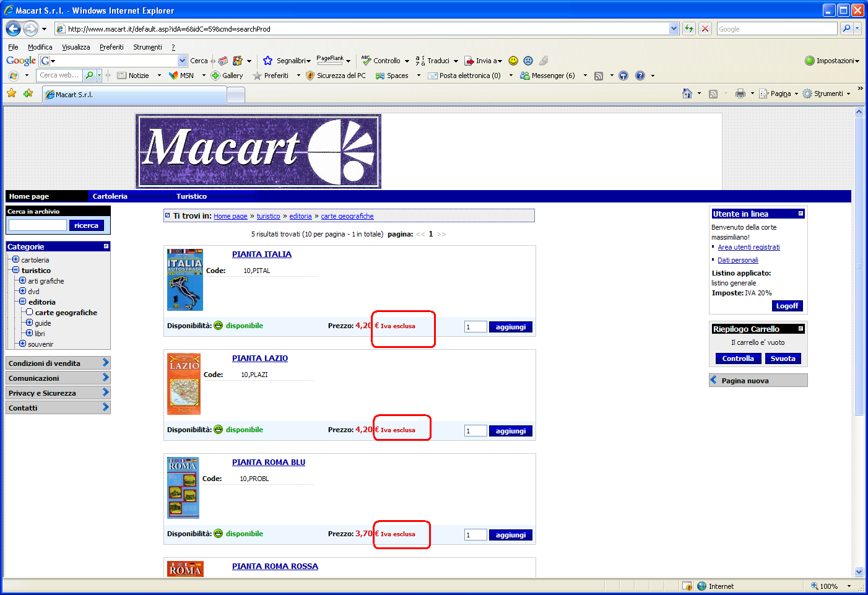868x595 pixels.
Task: Stop loading with the red X icon
Action: [x=705, y=28]
